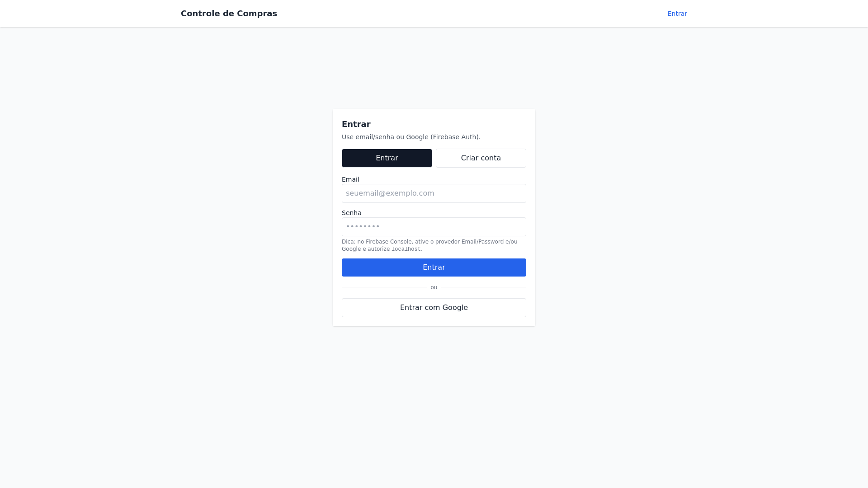This screenshot has height=488, width=868.
Task: Click the Entrar link in the header
Action: 677,14
